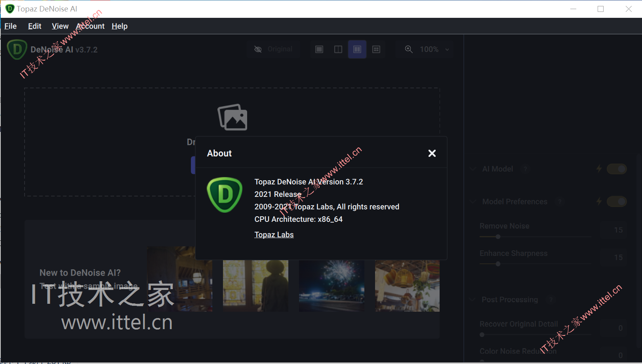Open the Account menu
The image size is (642, 364).
point(90,26)
